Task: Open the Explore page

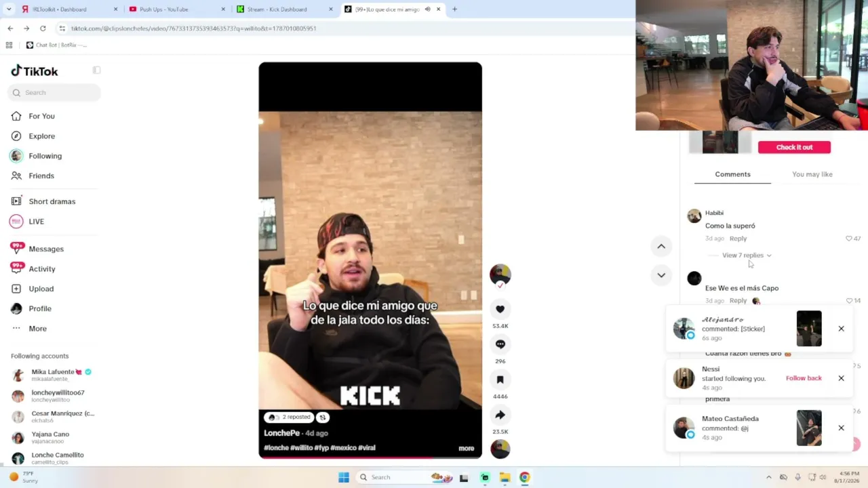Action: point(41,136)
